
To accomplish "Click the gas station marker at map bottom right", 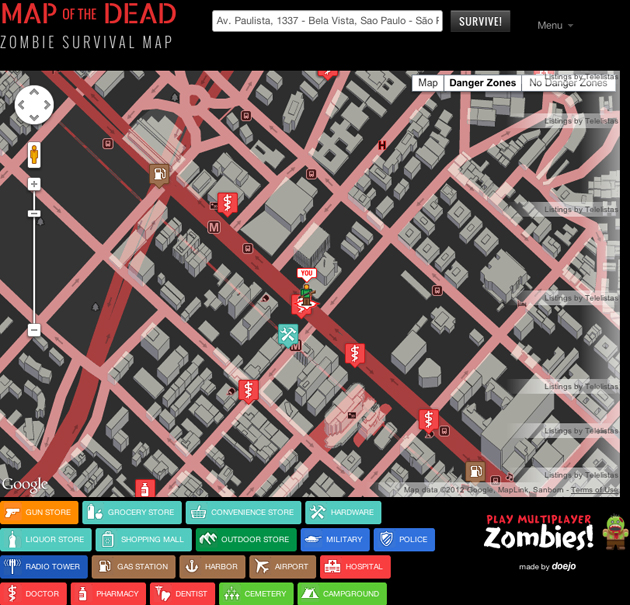I will [x=475, y=471].
